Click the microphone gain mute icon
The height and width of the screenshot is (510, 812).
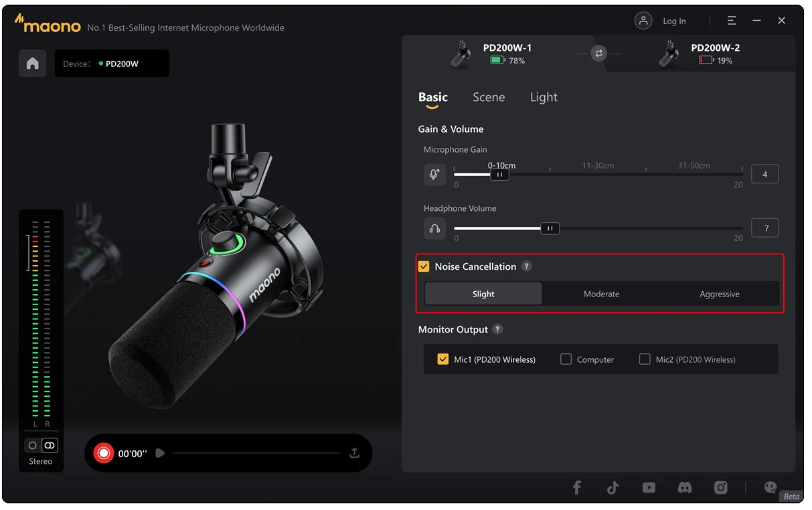click(x=434, y=175)
